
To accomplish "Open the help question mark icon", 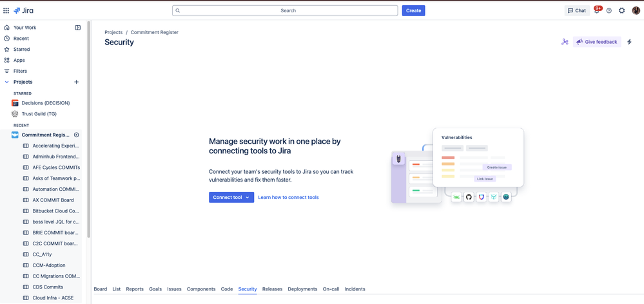I will 609,11.
